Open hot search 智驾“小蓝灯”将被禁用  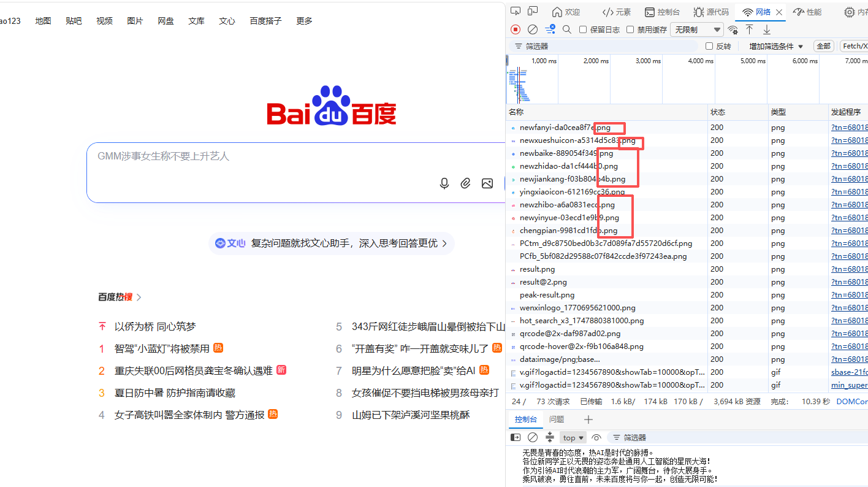point(162,349)
